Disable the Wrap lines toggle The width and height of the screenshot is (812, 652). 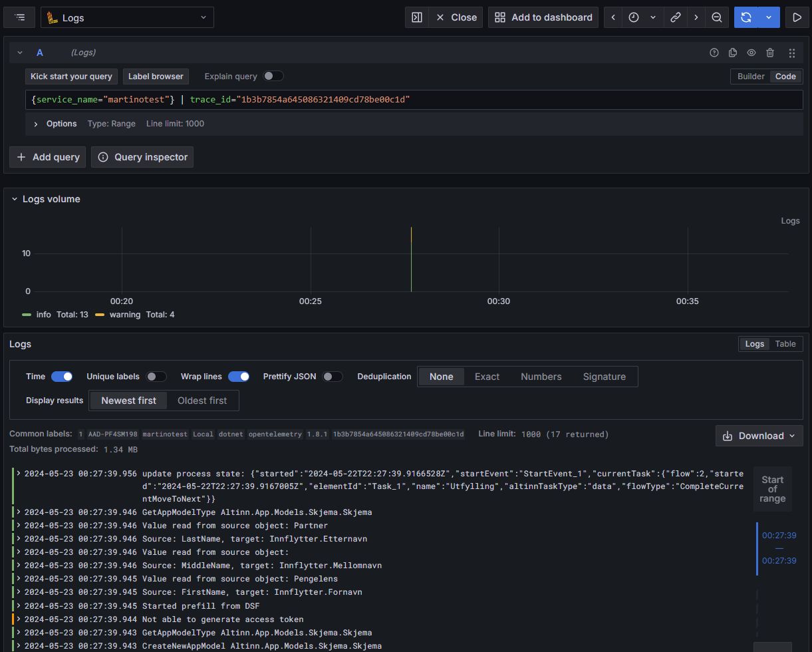click(x=239, y=377)
